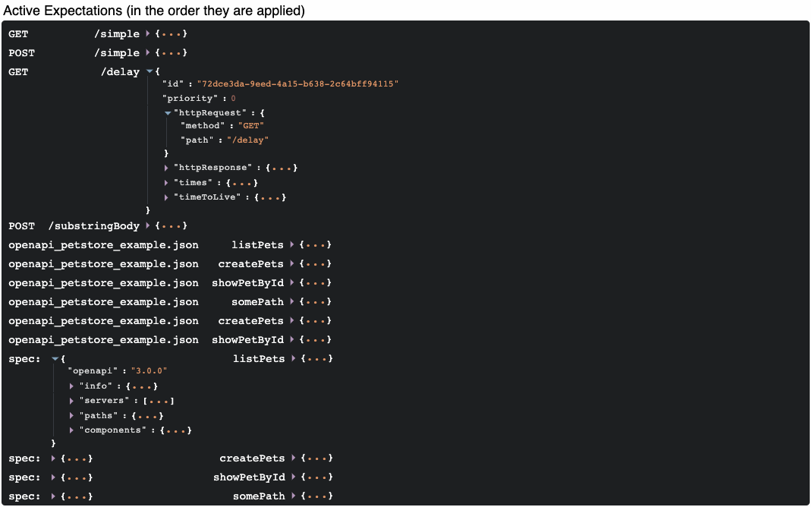Viewport: 812px width, 507px height.
Task: Expand openapi_petstore_example.json listPets entry
Action: point(292,245)
